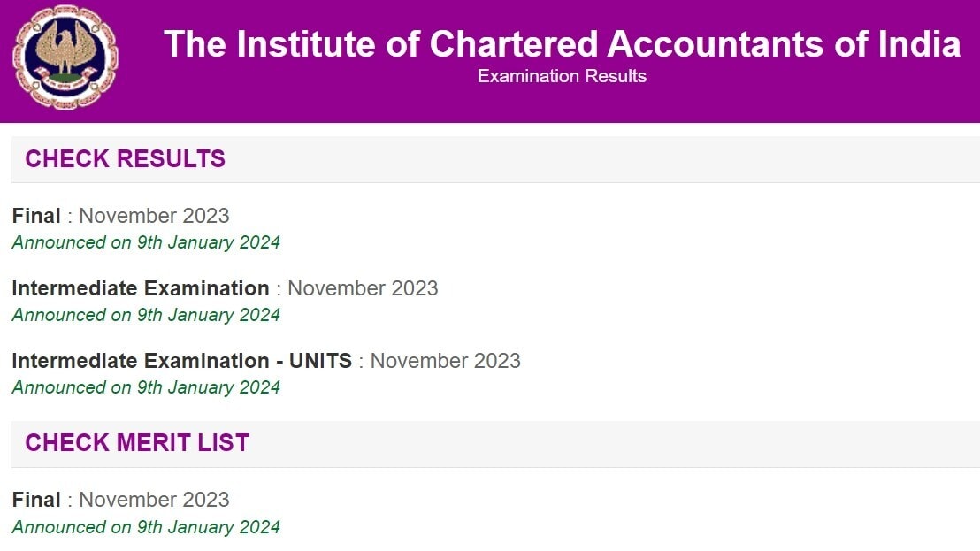Click the announcement date under Final results

click(146, 242)
